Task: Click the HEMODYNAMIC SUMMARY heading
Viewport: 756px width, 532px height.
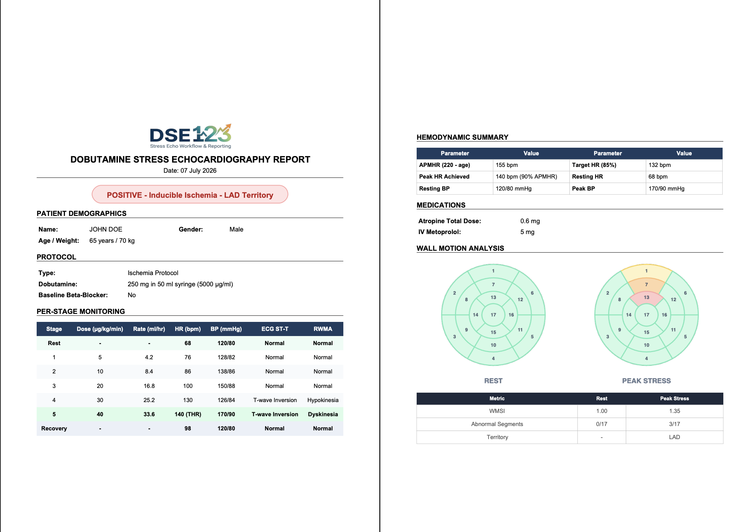Action: (462, 137)
